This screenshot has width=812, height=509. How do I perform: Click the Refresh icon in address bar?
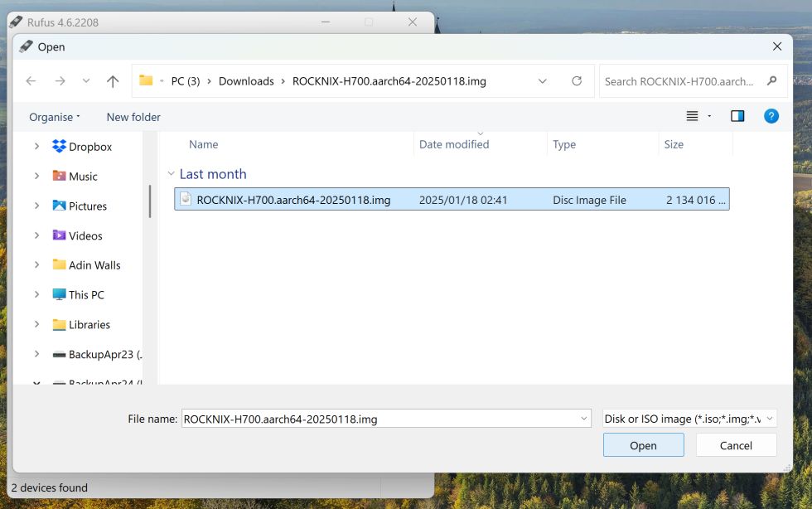[x=577, y=81]
